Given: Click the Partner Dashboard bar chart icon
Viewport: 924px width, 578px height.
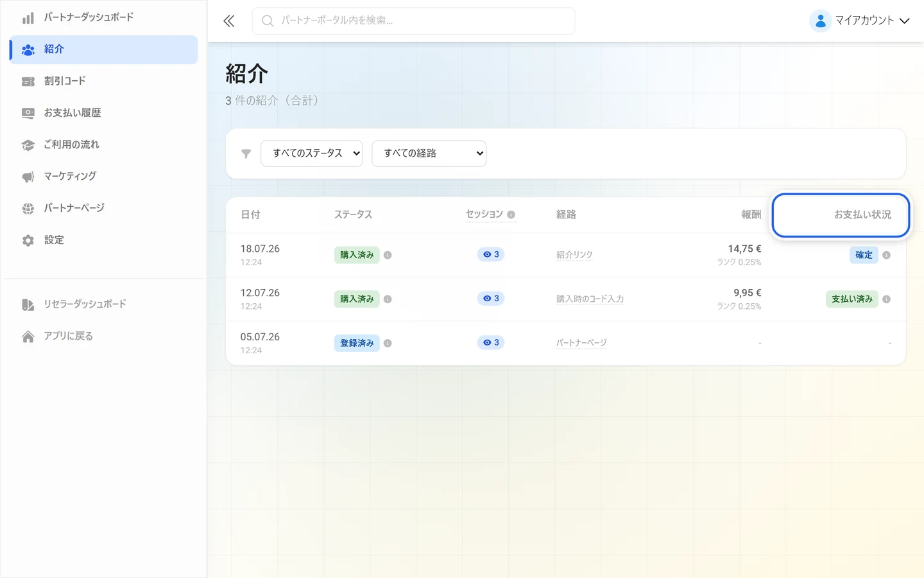Looking at the screenshot, I should click(28, 18).
